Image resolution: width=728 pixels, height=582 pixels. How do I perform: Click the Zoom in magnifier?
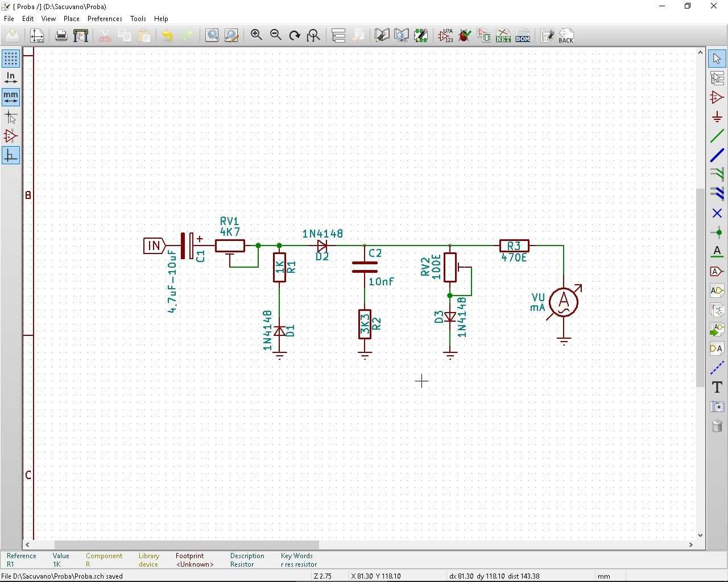(257, 35)
